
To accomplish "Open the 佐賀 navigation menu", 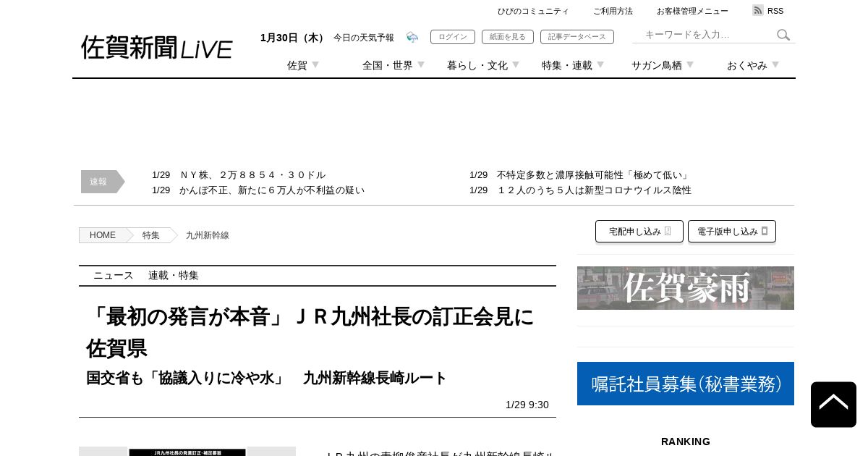I will tap(297, 65).
